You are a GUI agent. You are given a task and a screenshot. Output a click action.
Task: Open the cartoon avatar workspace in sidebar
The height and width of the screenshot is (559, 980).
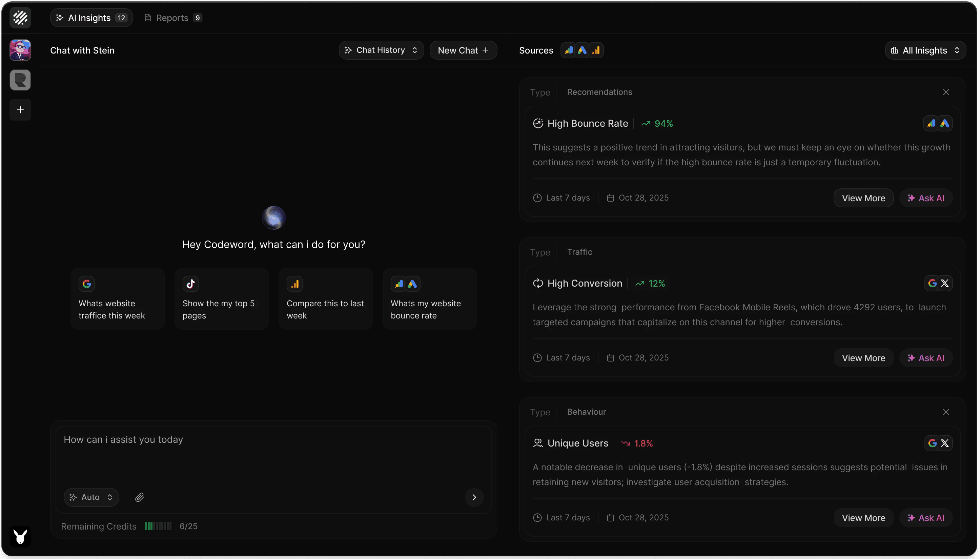pos(20,50)
